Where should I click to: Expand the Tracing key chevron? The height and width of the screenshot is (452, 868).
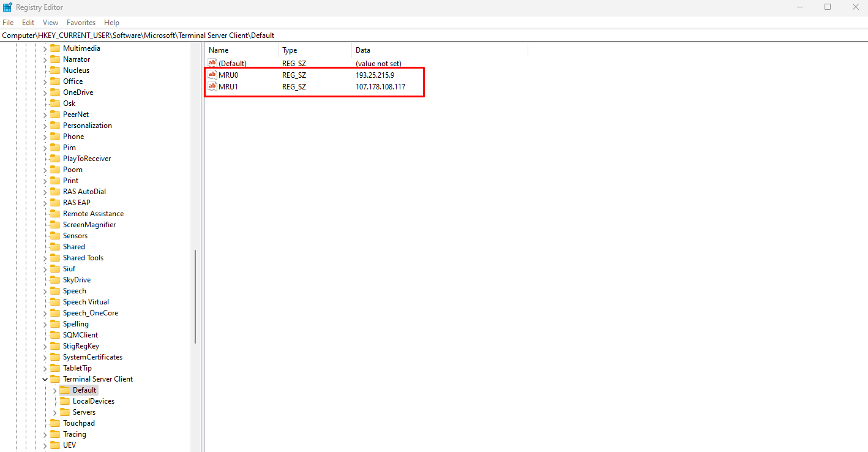coord(45,434)
